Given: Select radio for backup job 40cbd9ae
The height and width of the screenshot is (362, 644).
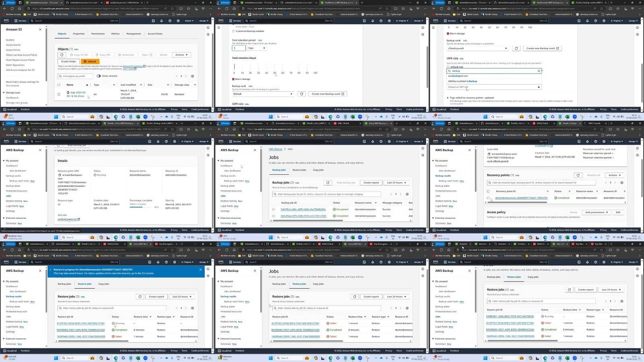Looking at the screenshot, I should [x=274, y=216].
